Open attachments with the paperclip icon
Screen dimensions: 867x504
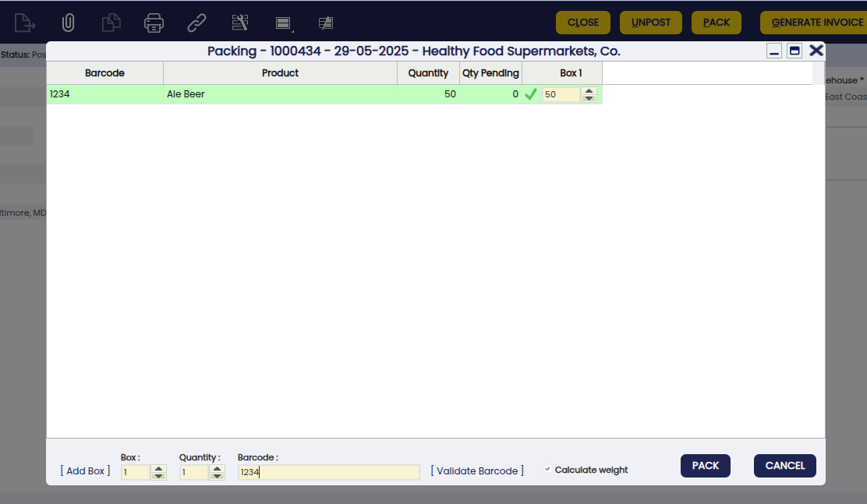[68, 23]
